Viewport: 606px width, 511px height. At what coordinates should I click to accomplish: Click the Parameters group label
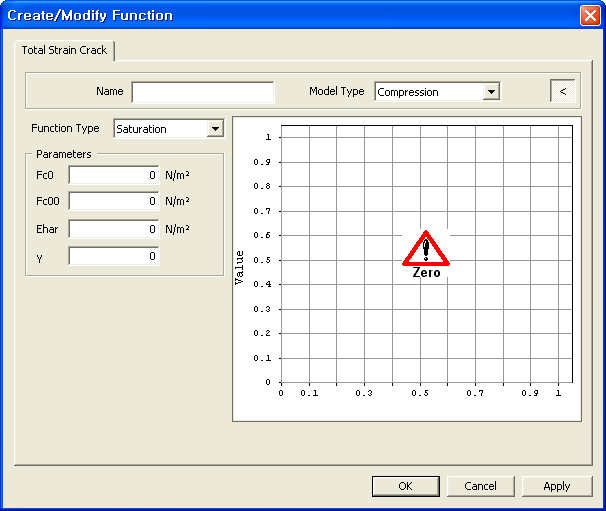(64, 154)
